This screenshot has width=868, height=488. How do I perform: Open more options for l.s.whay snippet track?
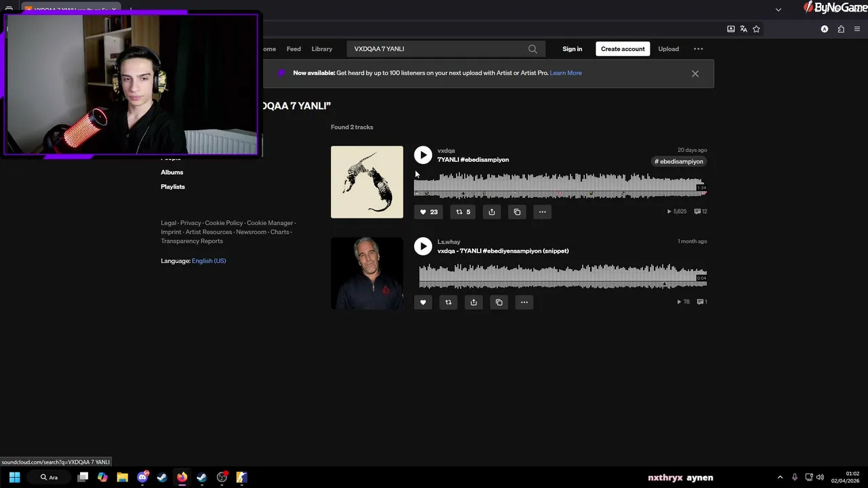tap(524, 302)
